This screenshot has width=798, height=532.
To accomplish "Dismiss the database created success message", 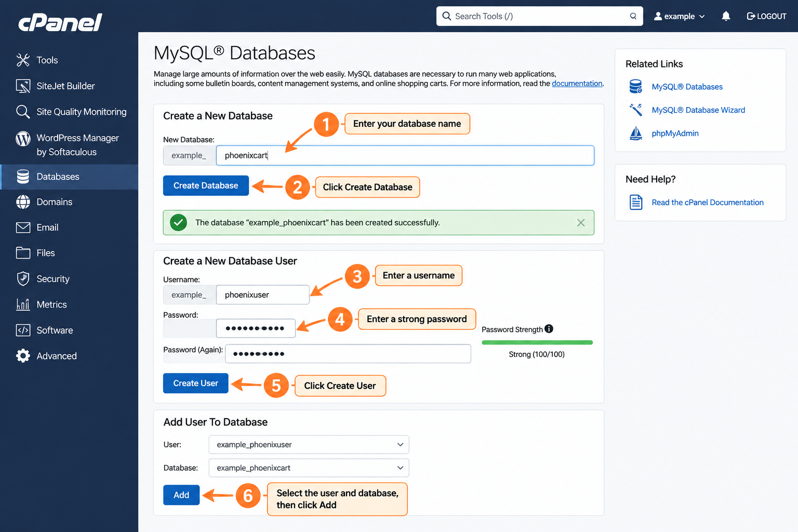I will pos(581,223).
